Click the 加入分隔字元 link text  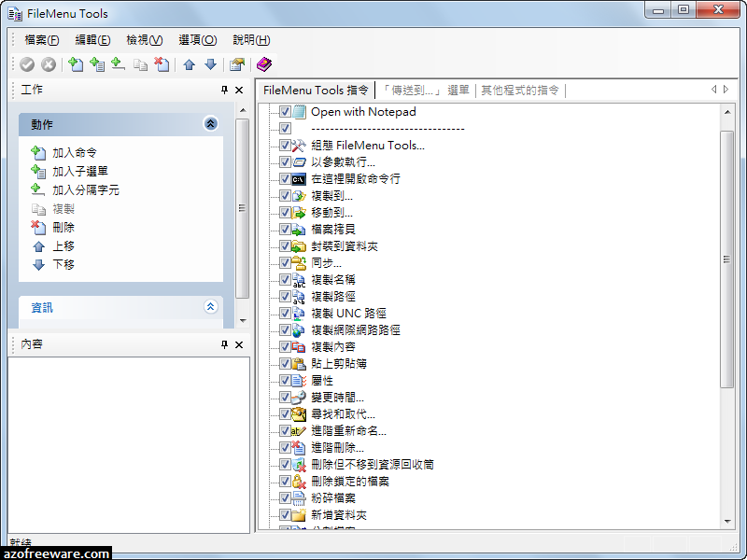click(x=86, y=190)
